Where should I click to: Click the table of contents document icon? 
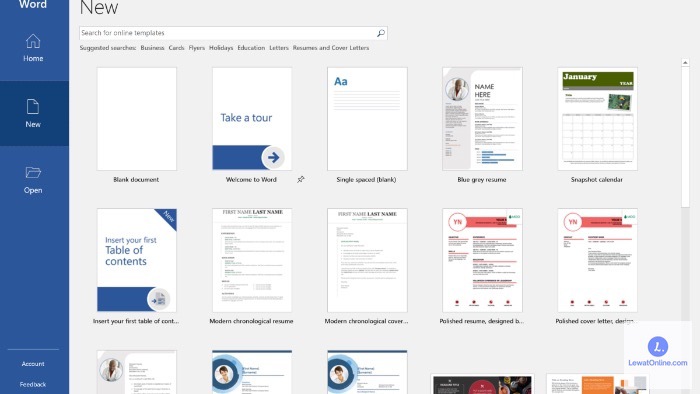[x=158, y=299]
